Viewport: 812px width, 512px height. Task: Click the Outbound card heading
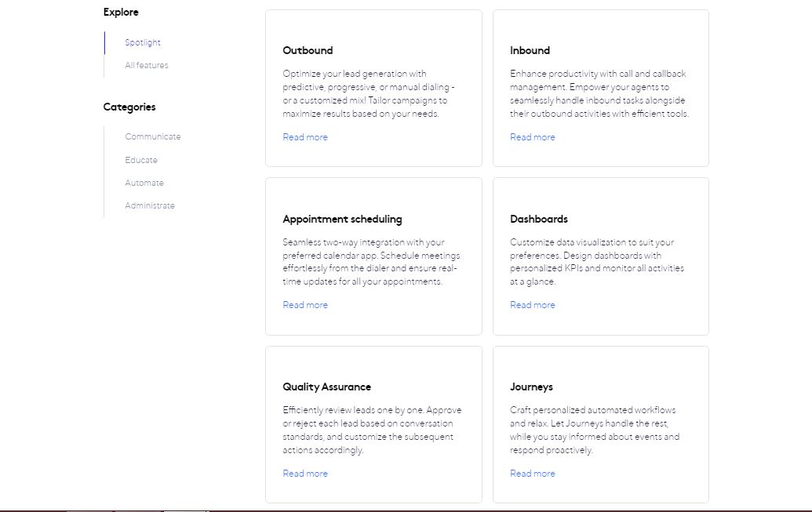pyautogui.click(x=308, y=50)
